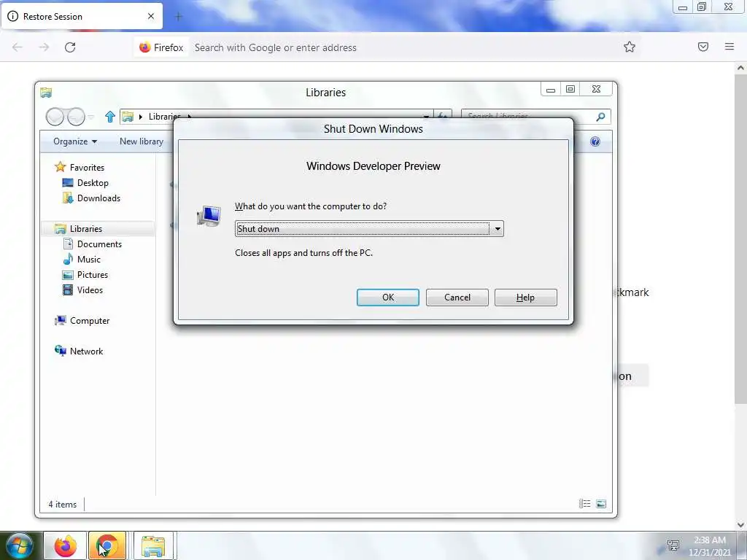Image resolution: width=747 pixels, height=560 pixels.
Task: Click the Libraries breadcrumb in address bar
Action: coord(164,117)
